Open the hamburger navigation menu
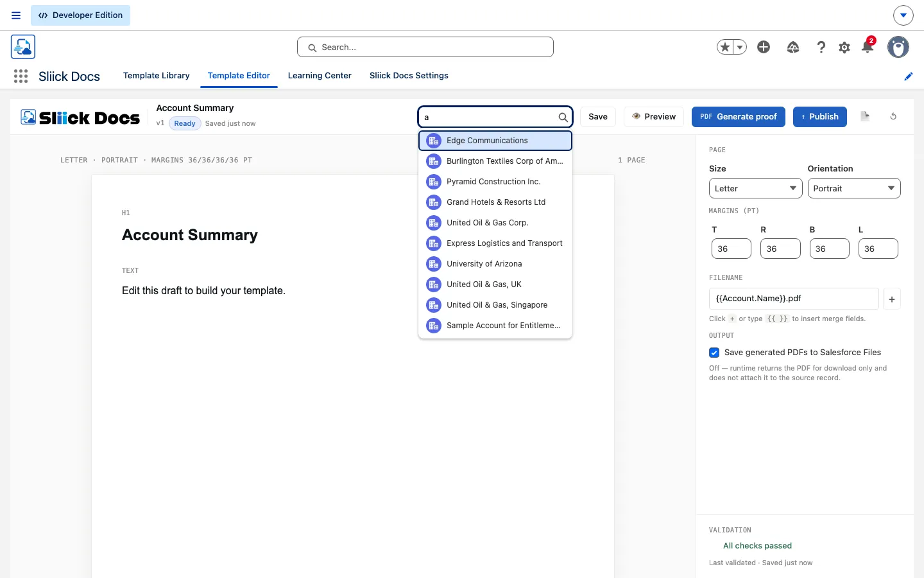This screenshot has width=924, height=578. [x=16, y=15]
